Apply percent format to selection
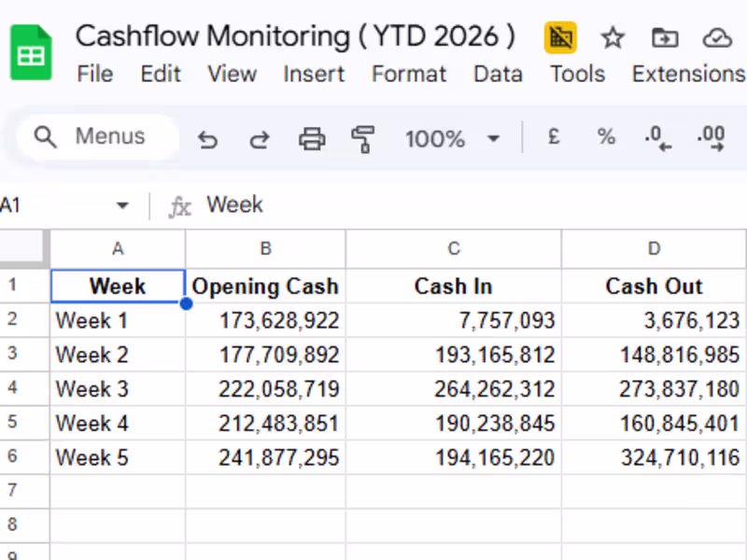Viewport: 747px width, 560px height. (606, 137)
